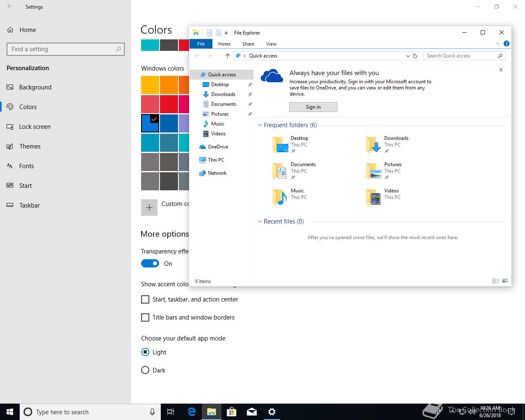Collapse Frequent folders section

[x=260, y=125]
